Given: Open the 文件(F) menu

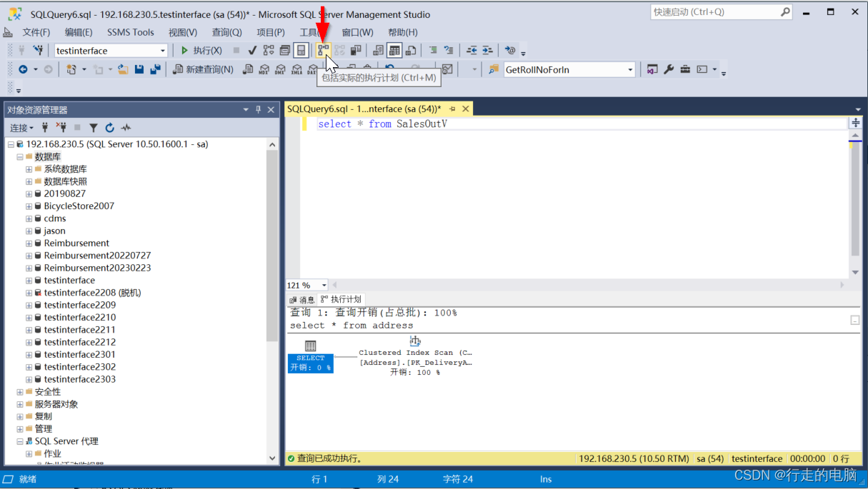Looking at the screenshot, I should (36, 32).
